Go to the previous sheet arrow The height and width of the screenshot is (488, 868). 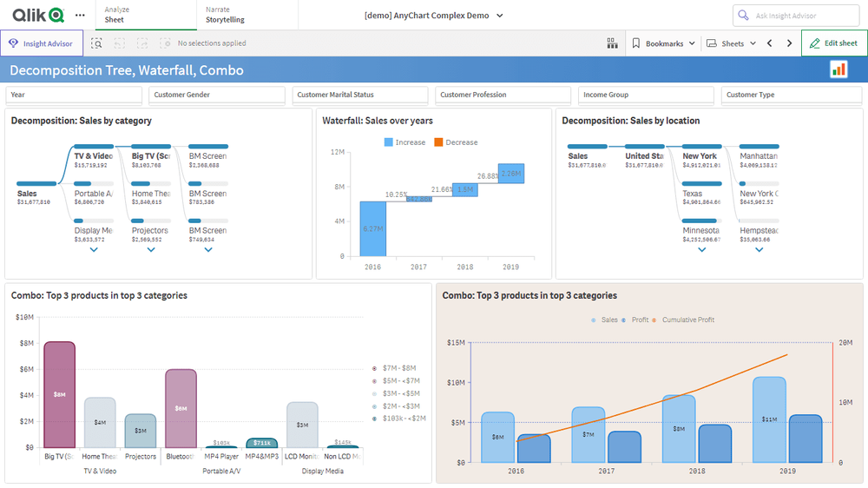click(770, 43)
